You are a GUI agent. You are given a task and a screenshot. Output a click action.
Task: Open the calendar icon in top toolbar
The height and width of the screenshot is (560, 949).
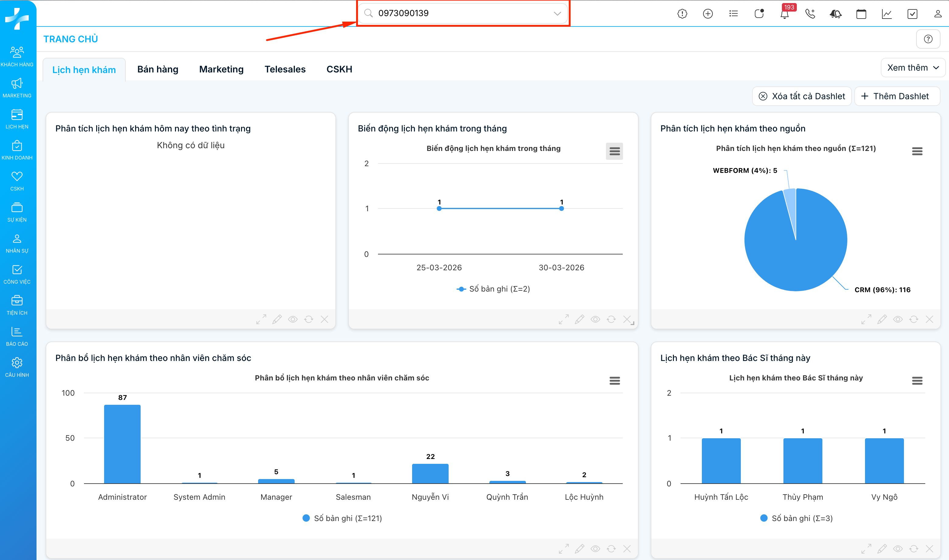click(x=861, y=14)
